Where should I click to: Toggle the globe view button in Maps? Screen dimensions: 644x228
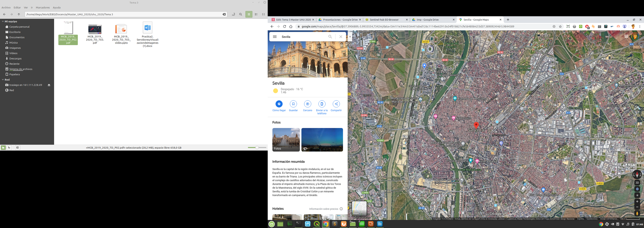coord(637,189)
